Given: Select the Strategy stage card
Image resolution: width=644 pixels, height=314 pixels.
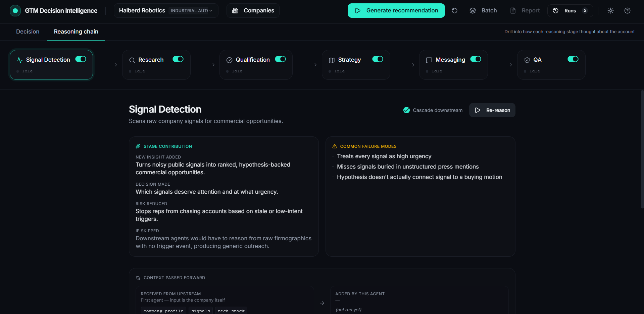Looking at the screenshot, I should coord(356,65).
